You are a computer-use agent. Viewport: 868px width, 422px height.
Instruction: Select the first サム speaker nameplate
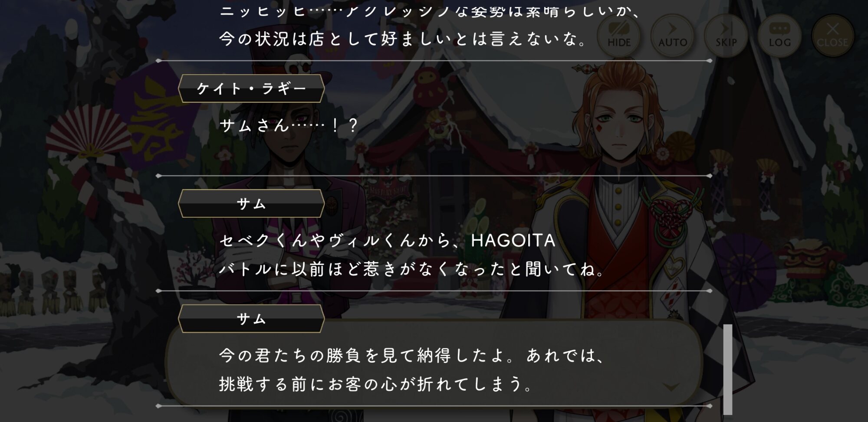pyautogui.click(x=251, y=203)
